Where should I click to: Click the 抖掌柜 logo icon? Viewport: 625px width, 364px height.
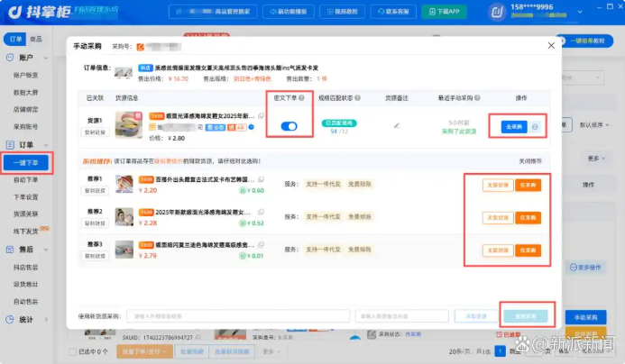pos(15,12)
